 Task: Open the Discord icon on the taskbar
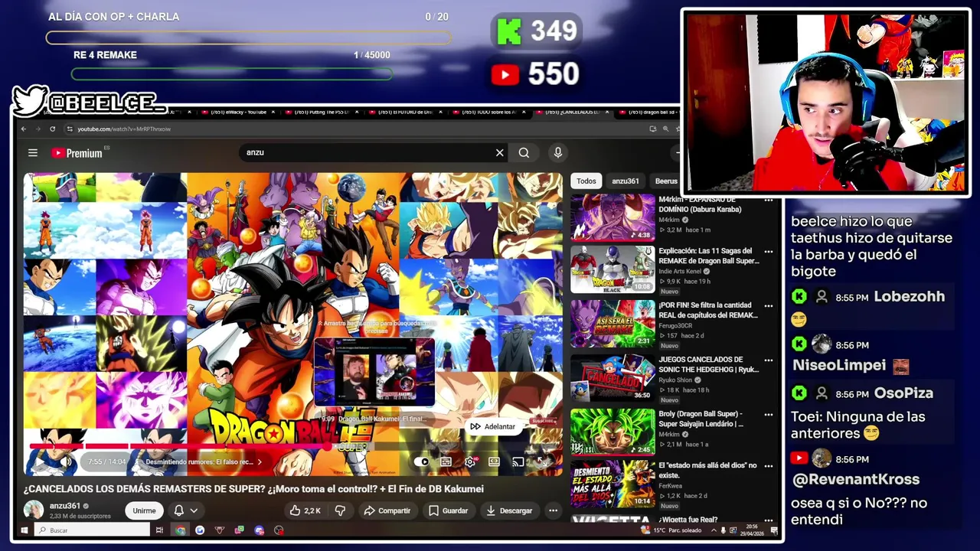(260, 530)
